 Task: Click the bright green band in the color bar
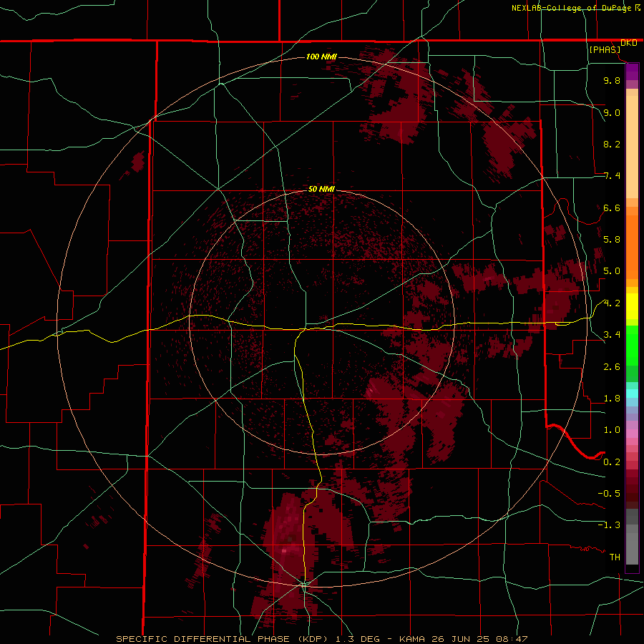coord(632,345)
